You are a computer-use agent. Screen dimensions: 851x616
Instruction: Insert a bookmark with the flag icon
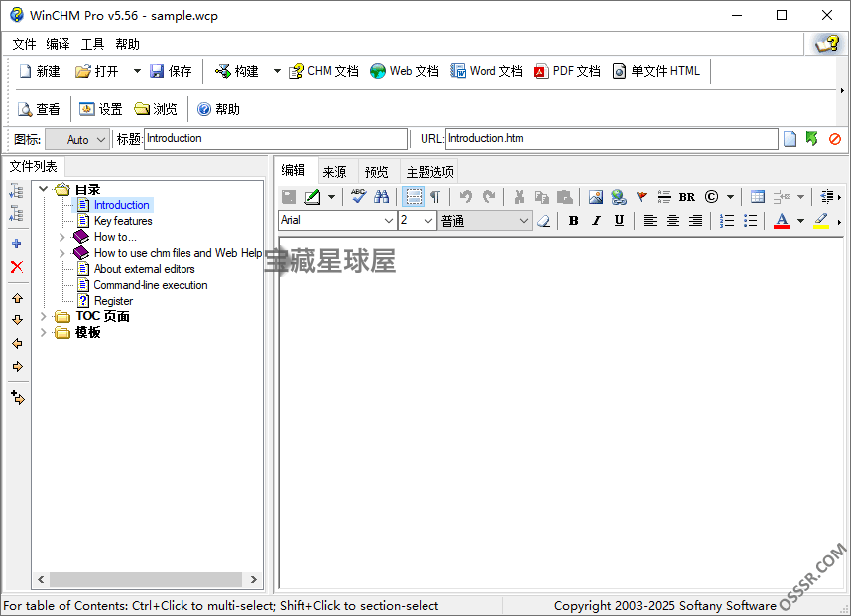(x=642, y=196)
